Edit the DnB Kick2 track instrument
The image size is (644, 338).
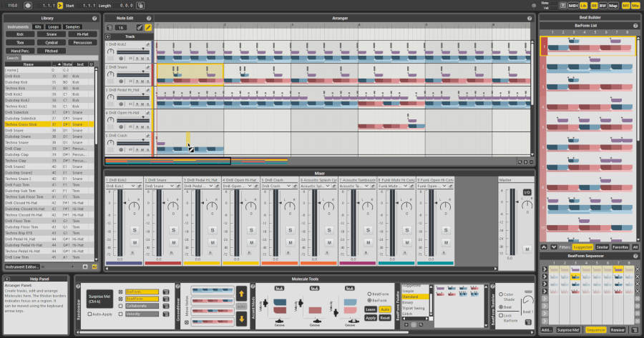[148, 44]
